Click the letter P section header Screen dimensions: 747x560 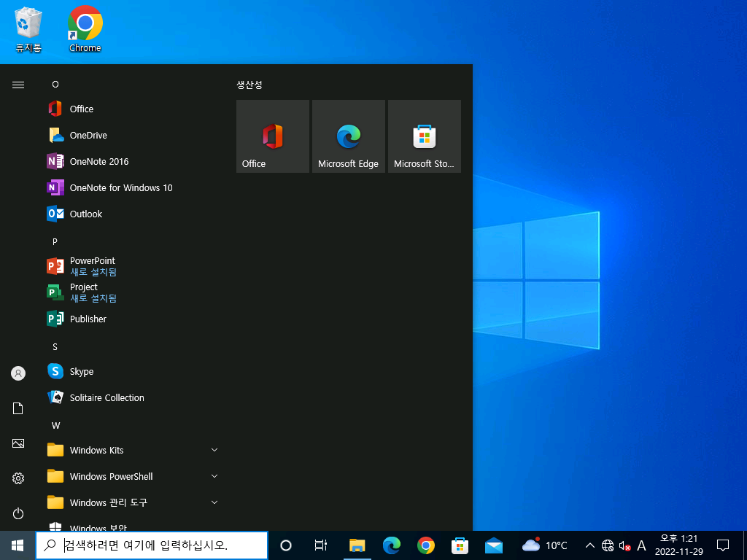[55, 242]
